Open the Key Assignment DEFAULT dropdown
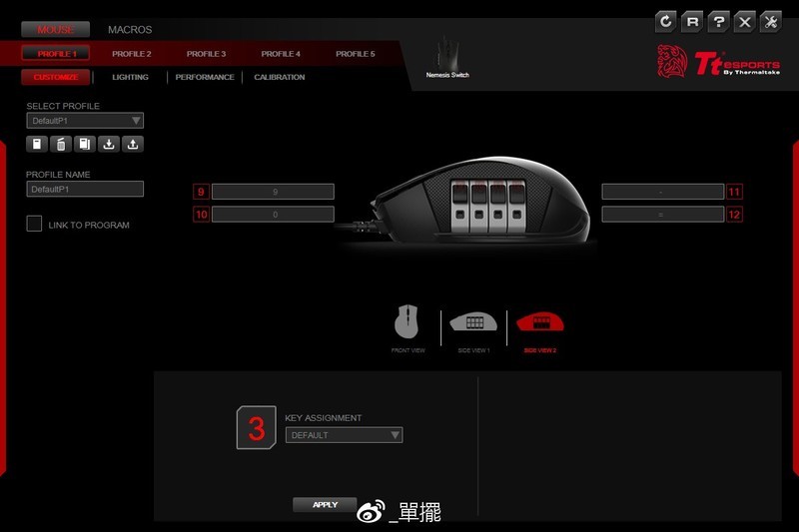Viewport: 799px width, 532px height. click(344, 435)
